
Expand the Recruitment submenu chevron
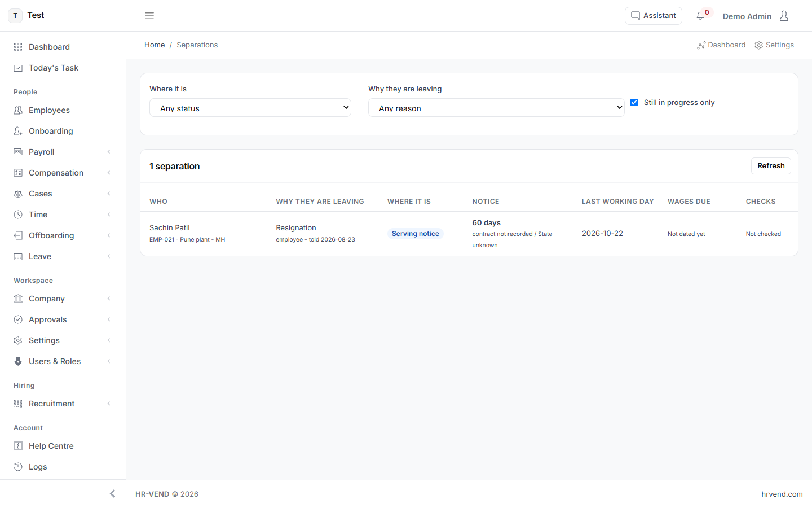(x=109, y=404)
